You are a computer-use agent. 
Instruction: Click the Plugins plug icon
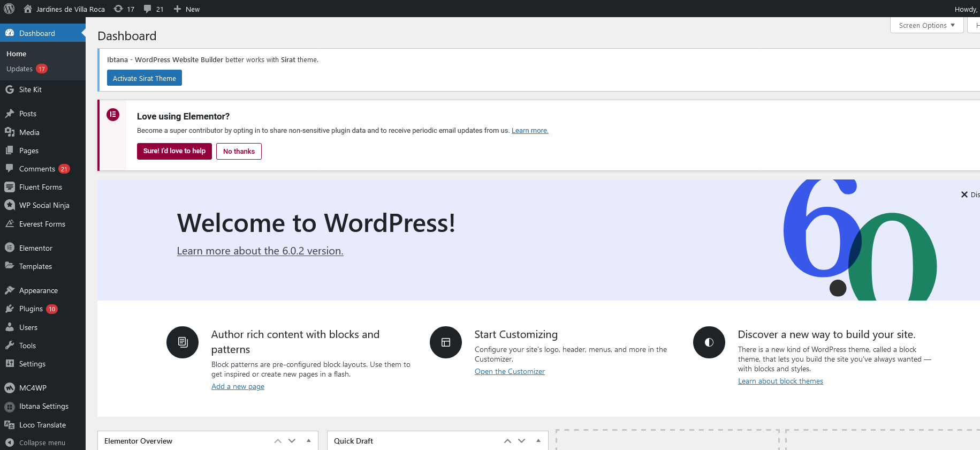click(10, 309)
